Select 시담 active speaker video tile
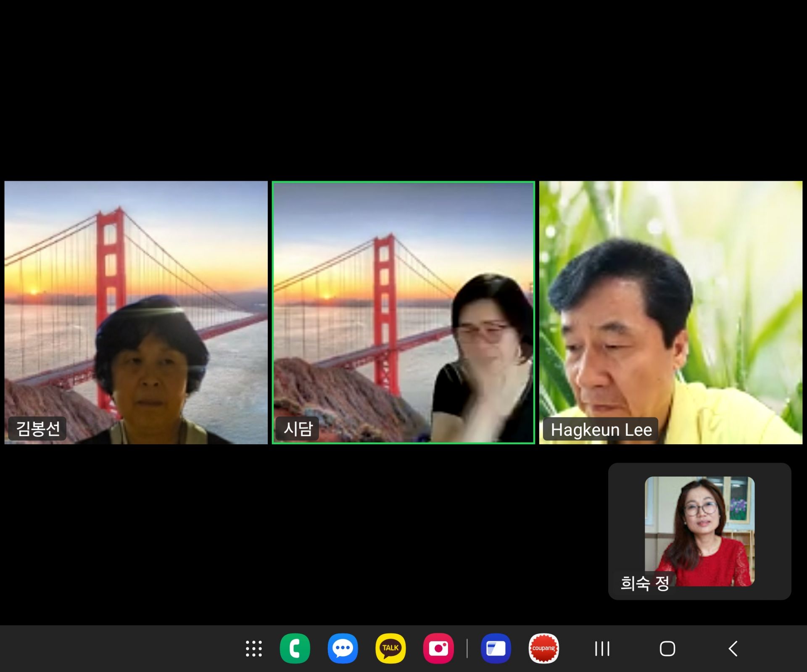 [x=403, y=312]
